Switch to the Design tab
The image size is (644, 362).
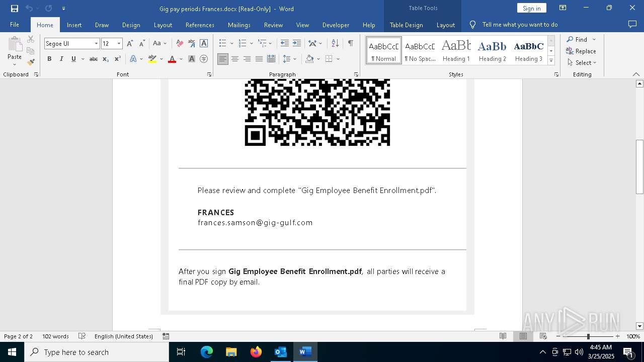[131, 25]
